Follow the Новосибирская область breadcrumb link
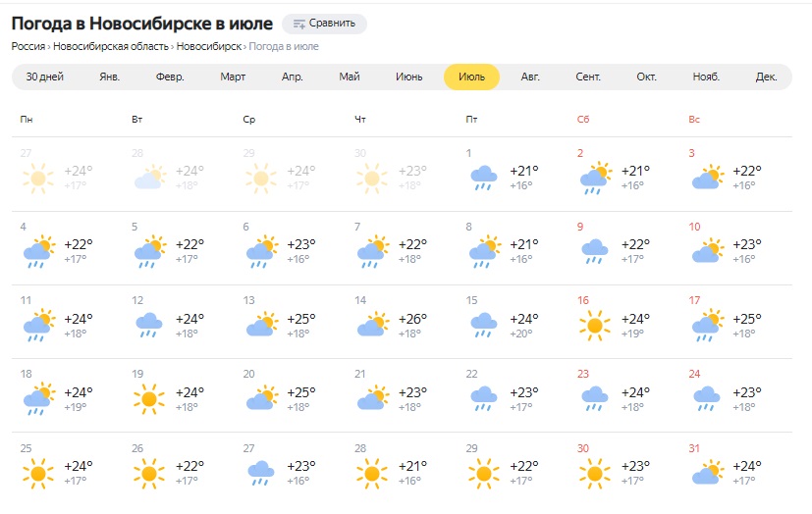Viewport: 812px width, 514px height. coord(111,46)
